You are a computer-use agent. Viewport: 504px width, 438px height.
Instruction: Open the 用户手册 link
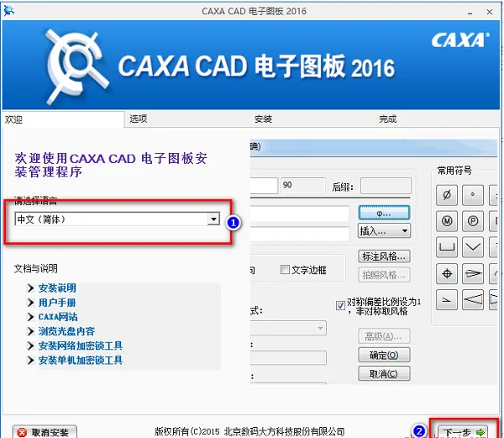[x=57, y=303]
